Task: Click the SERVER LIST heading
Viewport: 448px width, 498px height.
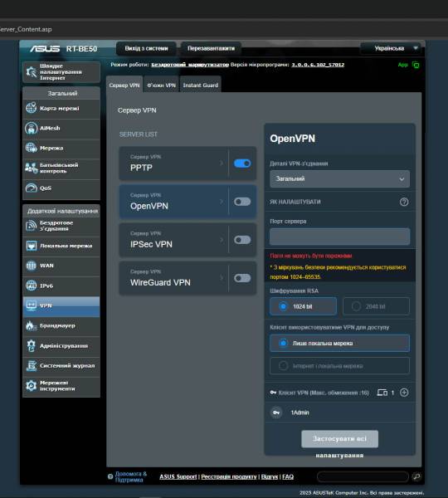Action: pyautogui.click(x=138, y=134)
